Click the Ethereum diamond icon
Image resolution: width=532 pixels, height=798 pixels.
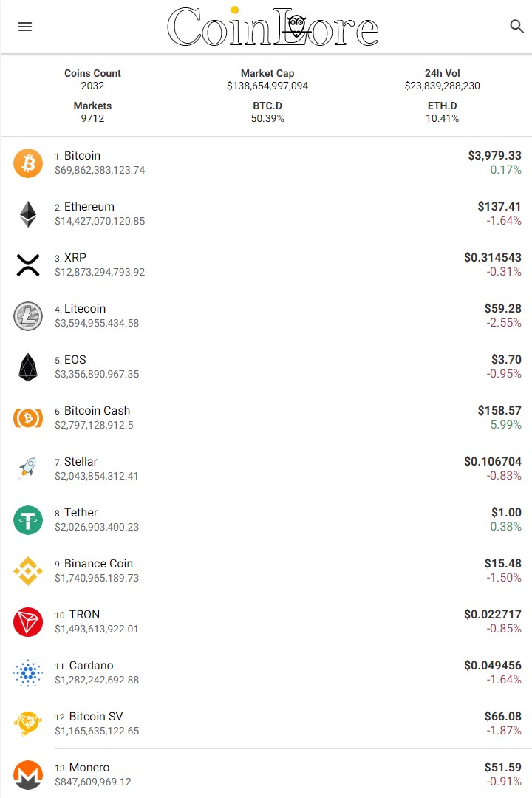tap(28, 214)
